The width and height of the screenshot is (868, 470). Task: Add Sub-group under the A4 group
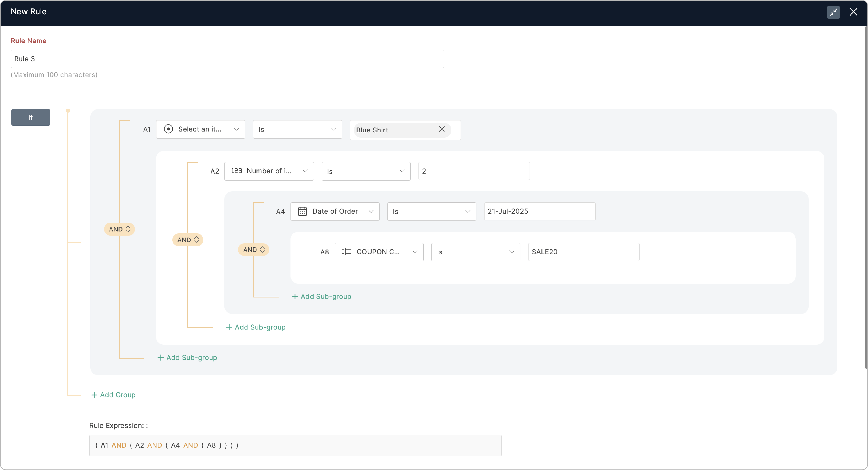tap(255, 327)
